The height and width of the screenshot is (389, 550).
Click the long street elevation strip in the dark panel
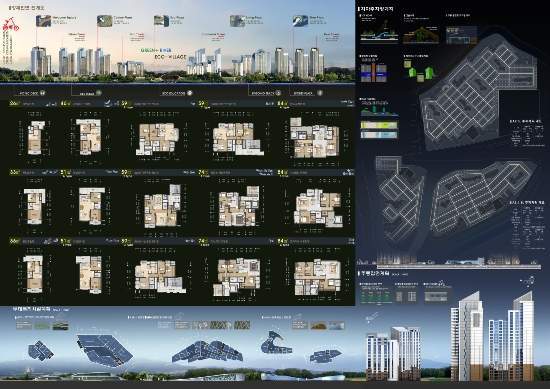[449, 262]
